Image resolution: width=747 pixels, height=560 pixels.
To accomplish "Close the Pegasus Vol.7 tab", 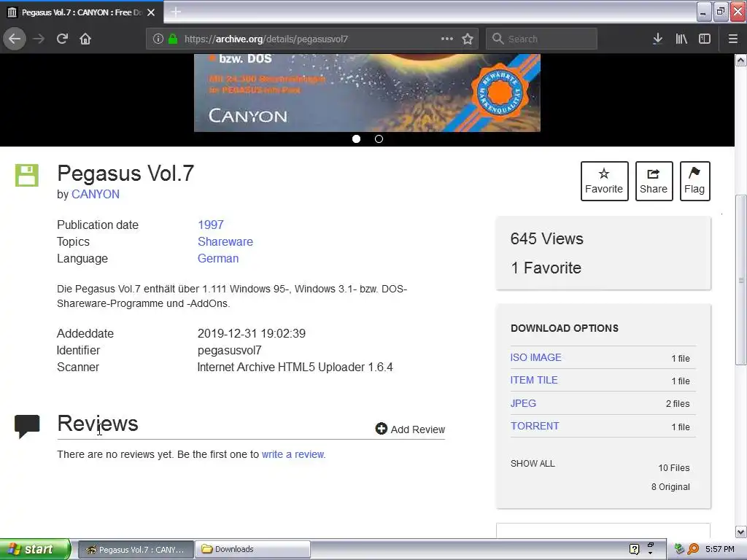I will tap(151, 12).
